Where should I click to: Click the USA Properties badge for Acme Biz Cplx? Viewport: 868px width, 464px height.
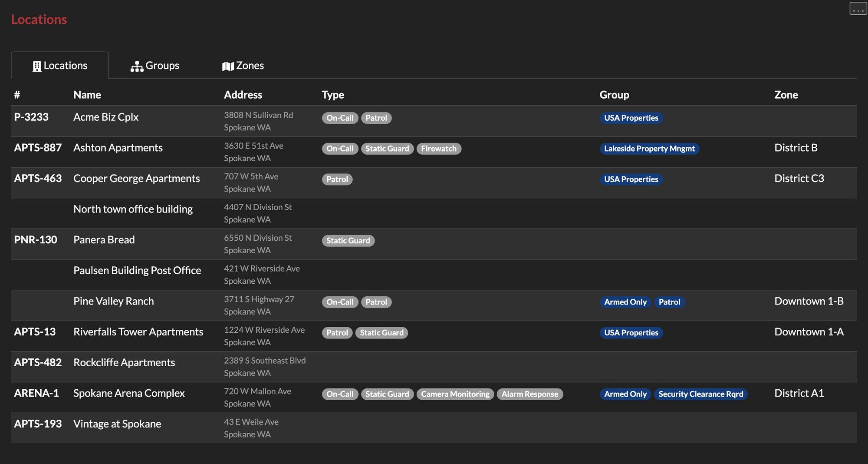point(631,118)
